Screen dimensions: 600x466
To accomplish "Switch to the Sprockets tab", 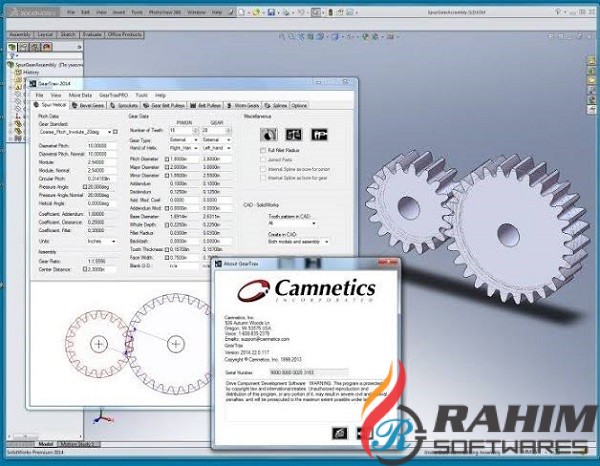I will pyautogui.click(x=124, y=105).
